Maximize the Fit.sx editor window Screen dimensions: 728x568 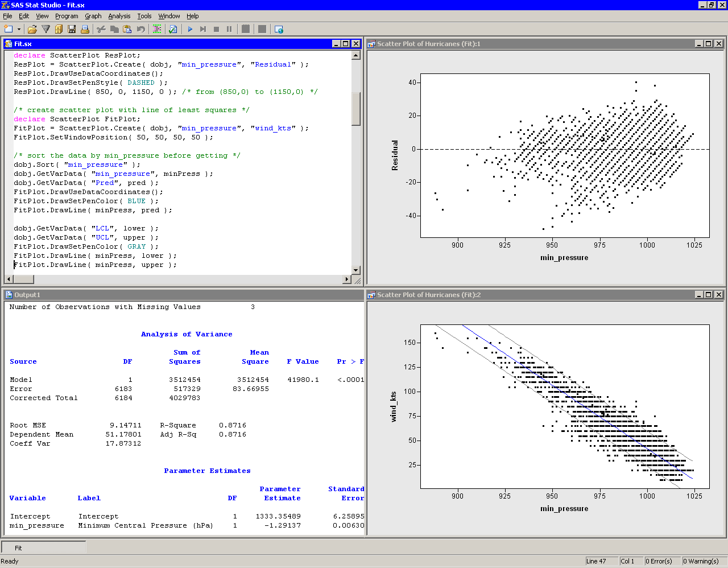click(345, 43)
